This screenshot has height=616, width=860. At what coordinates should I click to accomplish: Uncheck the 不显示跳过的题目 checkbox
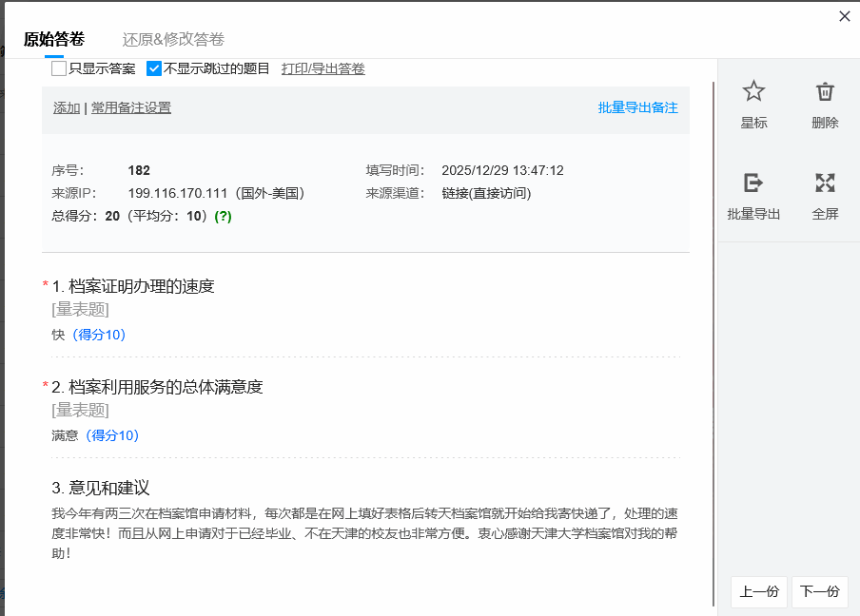[x=154, y=68]
